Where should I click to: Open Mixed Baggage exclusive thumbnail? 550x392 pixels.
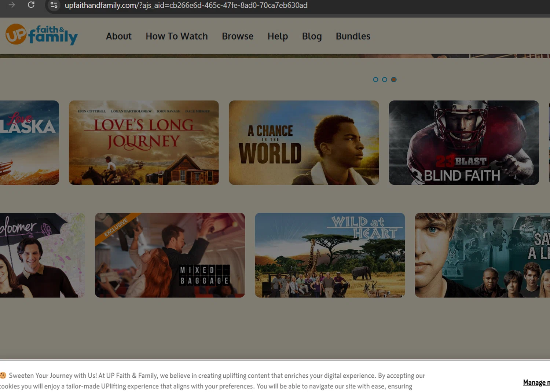coord(170,255)
